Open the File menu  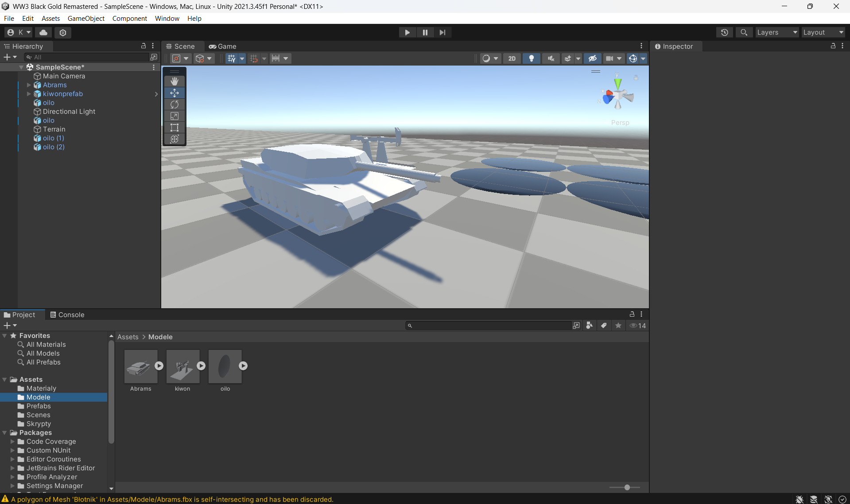click(x=9, y=19)
